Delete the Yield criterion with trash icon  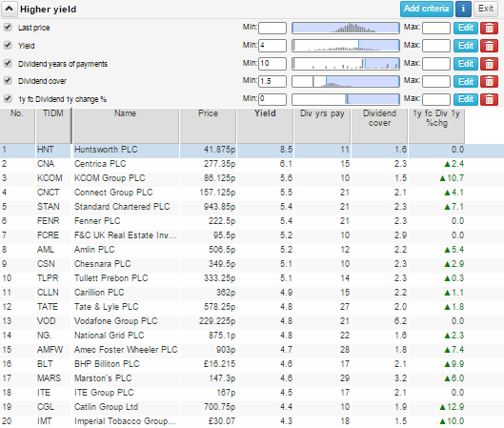point(489,46)
